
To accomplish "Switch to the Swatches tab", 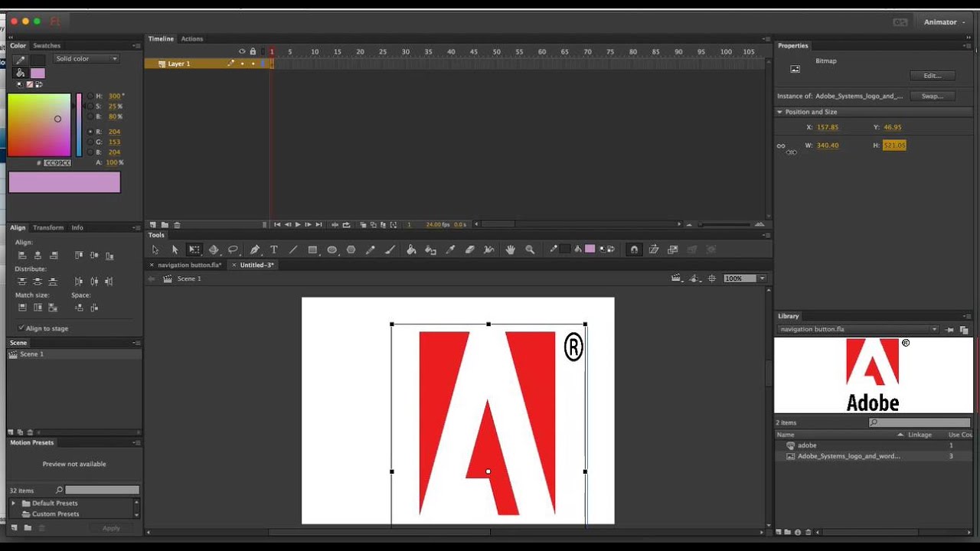I will click(47, 46).
